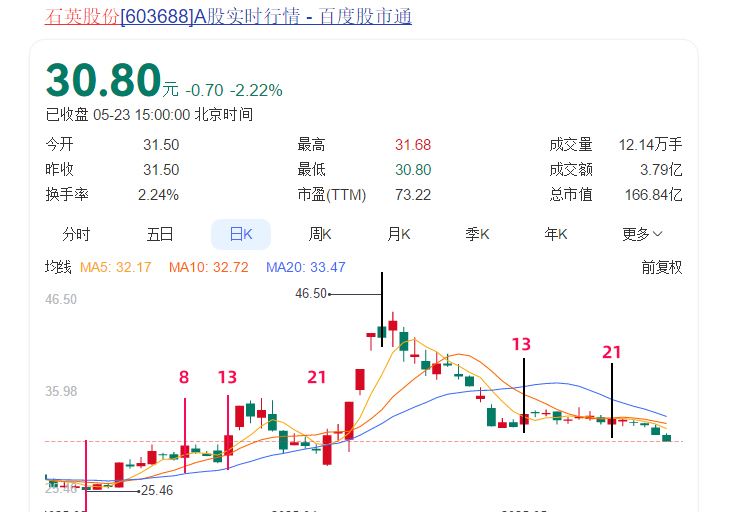Click the 总市值 value 166.84亿

coord(653,195)
